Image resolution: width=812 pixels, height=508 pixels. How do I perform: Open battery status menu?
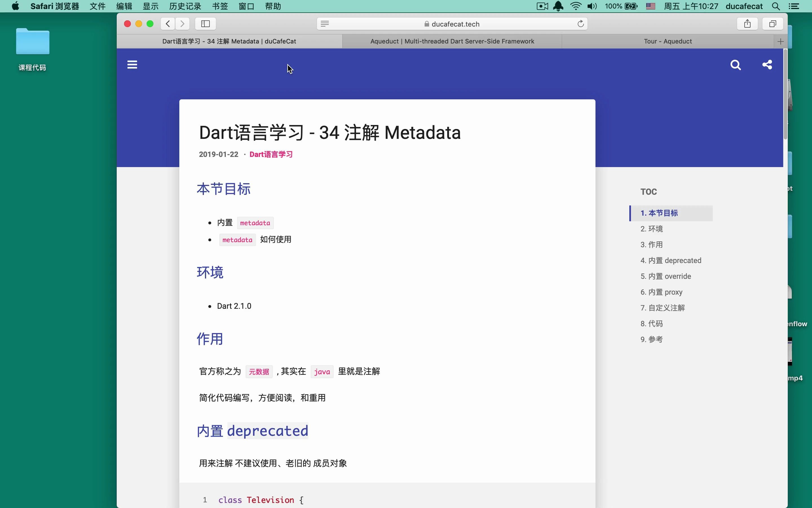pyautogui.click(x=621, y=6)
